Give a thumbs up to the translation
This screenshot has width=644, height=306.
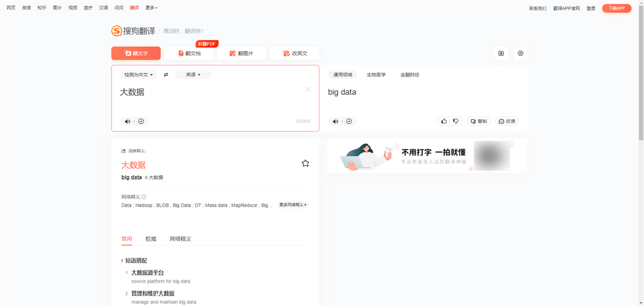pos(444,121)
